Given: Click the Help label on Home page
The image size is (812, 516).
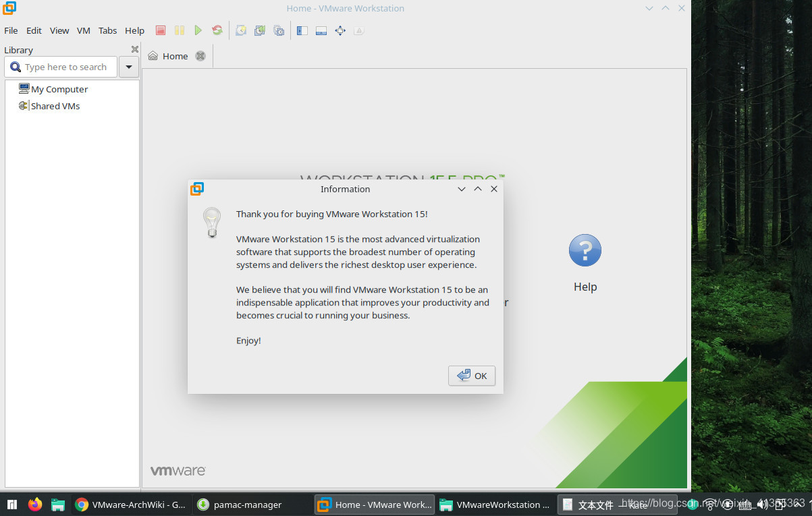Looking at the screenshot, I should coord(585,287).
